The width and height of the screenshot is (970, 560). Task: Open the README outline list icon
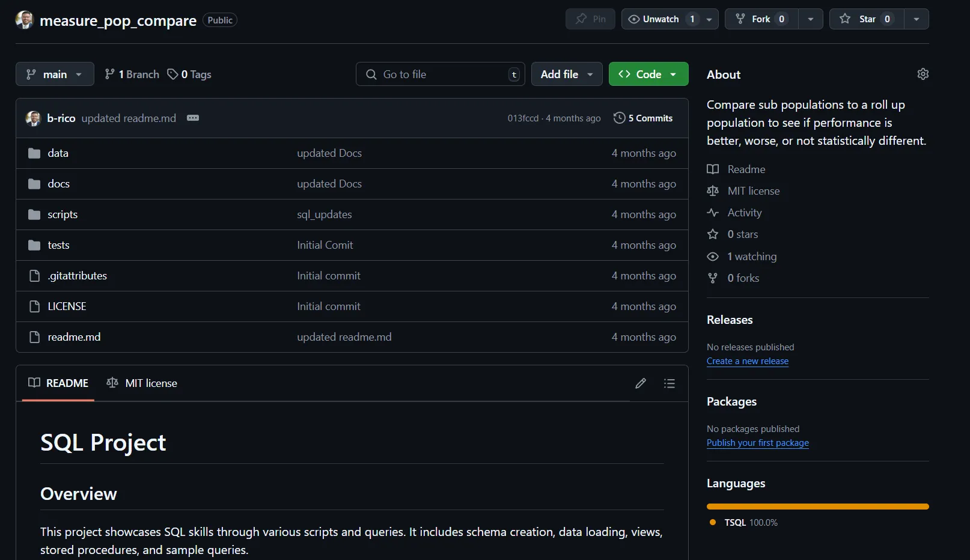point(669,383)
